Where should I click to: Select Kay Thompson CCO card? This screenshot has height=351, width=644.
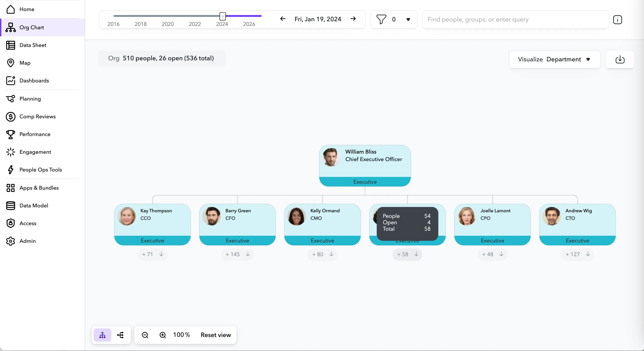tap(153, 225)
